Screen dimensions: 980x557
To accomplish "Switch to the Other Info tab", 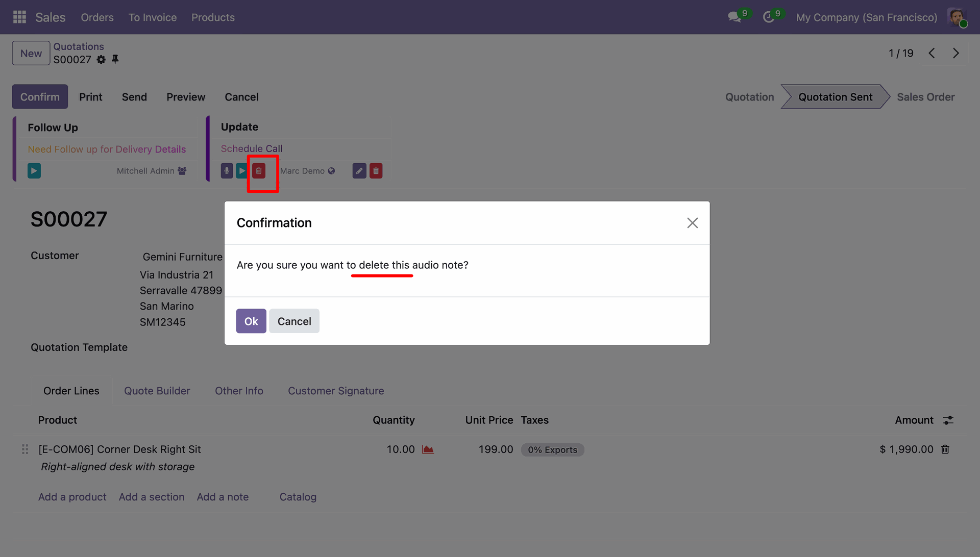I will [x=239, y=391].
